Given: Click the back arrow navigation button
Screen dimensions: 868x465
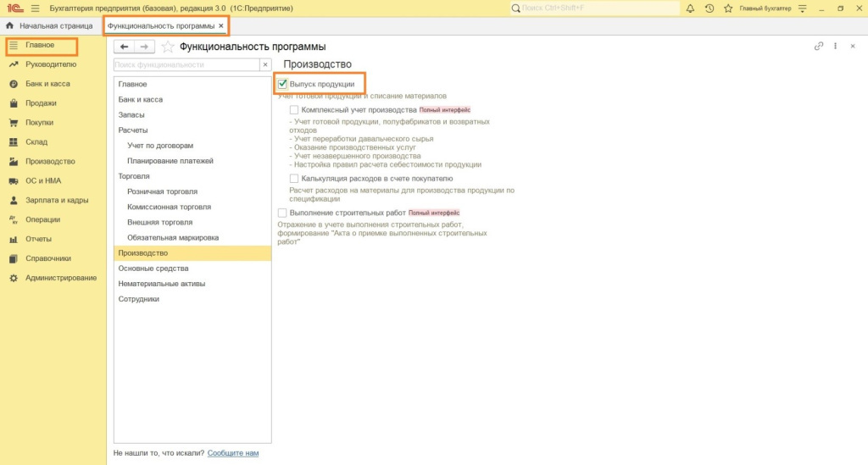Looking at the screenshot, I should click(124, 47).
